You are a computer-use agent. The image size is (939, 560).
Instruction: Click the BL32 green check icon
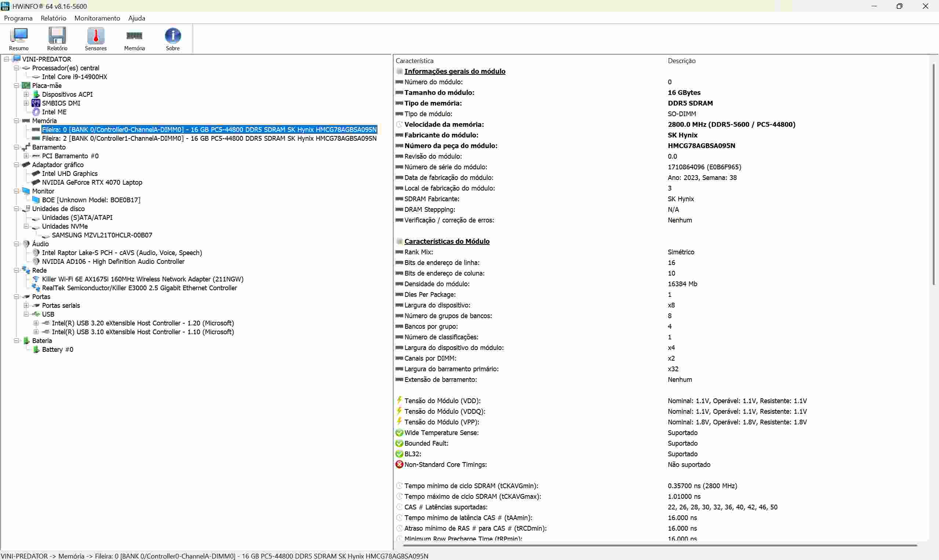(399, 454)
